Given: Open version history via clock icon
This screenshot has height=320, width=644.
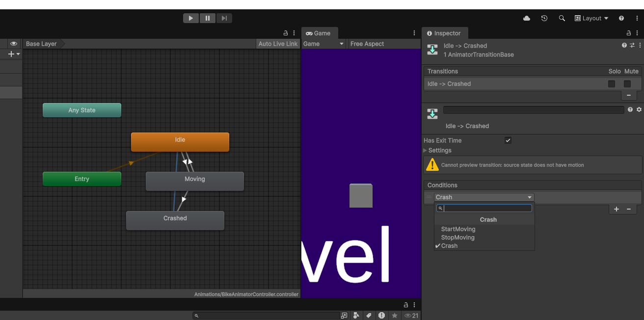Looking at the screenshot, I should click(544, 18).
